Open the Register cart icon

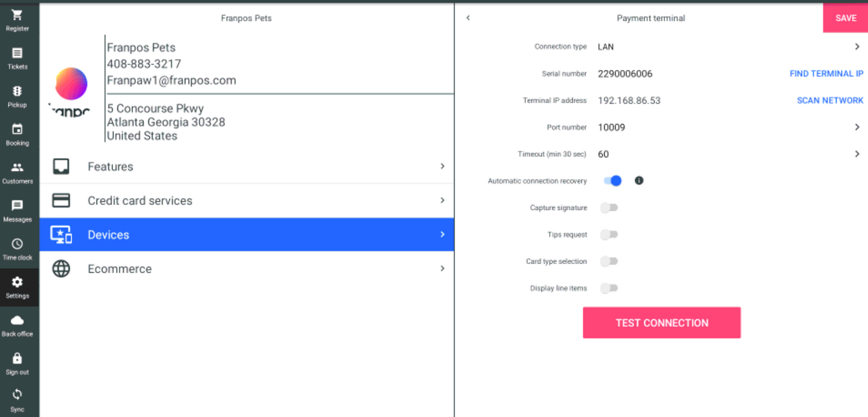pos(17,16)
